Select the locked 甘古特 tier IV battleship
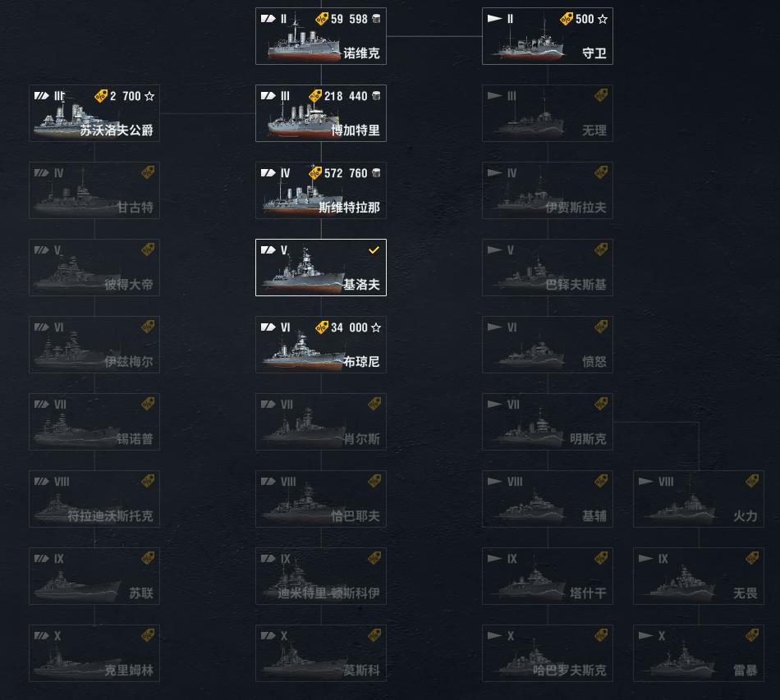Image resolution: width=780 pixels, height=700 pixels. click(x=94, y=191)
